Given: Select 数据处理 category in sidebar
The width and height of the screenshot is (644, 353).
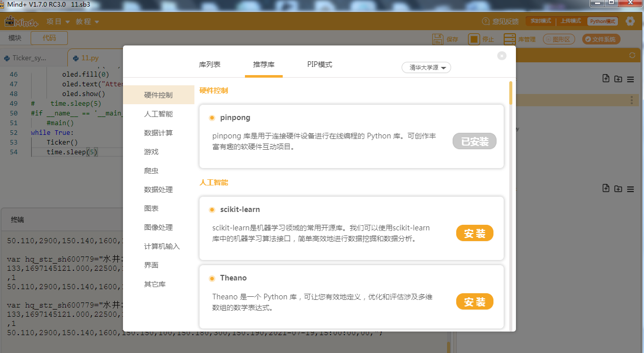Looking at the screenshot, I should coord(159,190).
